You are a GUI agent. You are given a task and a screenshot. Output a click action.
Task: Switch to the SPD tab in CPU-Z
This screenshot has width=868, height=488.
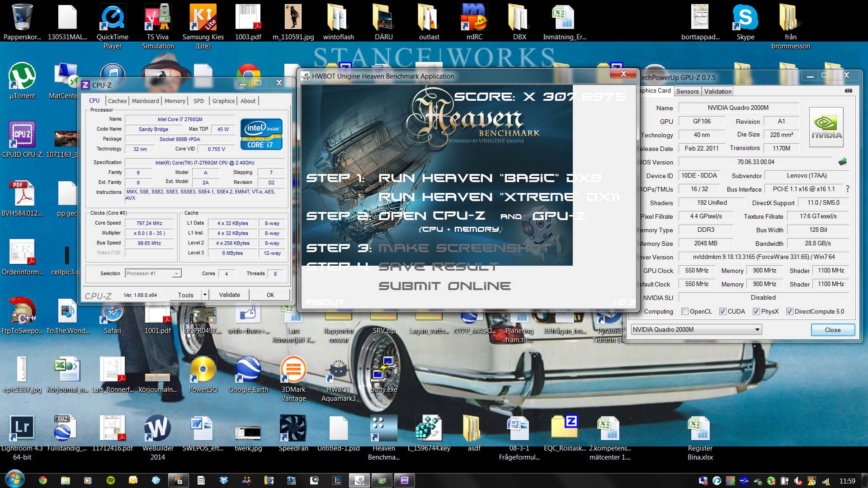pos(198,101)
